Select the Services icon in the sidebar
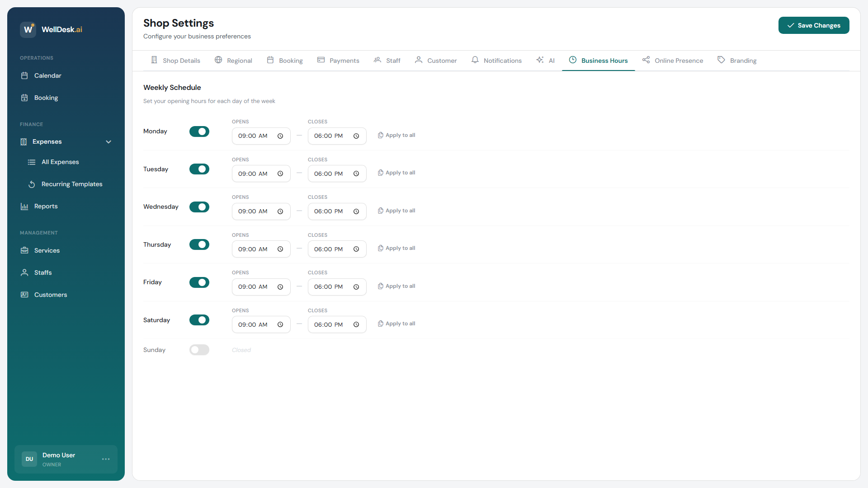The image size is (868, 488). (24, 250)
